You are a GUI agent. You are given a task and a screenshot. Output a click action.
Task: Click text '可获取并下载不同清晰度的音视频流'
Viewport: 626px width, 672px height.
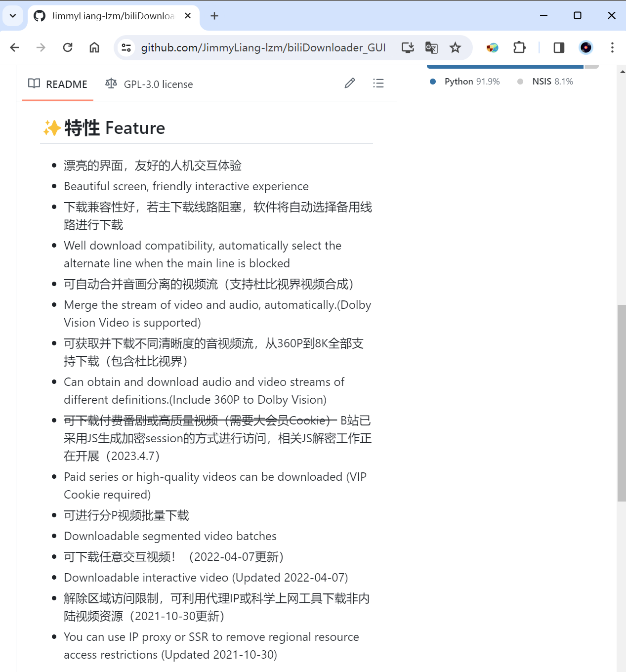click(159, 343)
